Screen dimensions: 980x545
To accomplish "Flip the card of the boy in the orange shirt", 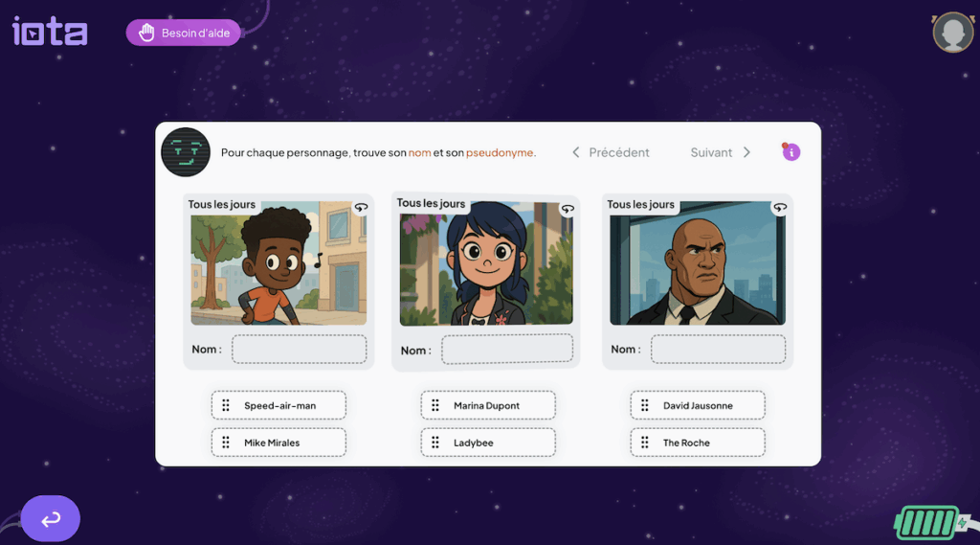I will [361, 208].
